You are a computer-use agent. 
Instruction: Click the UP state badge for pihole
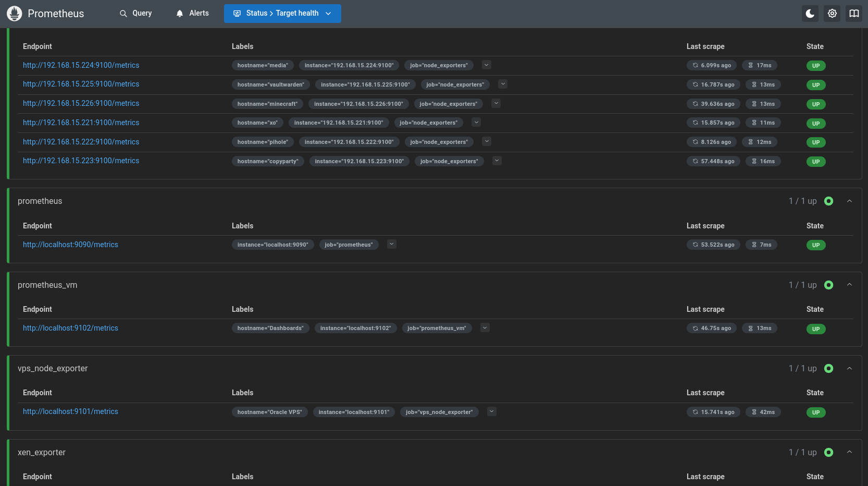click(815, 142)
